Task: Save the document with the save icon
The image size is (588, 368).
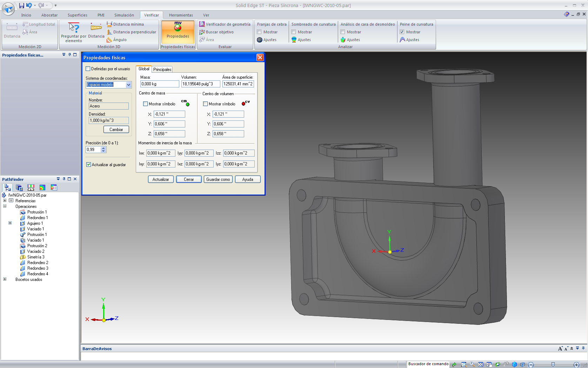Action: (x=22, y=5)
